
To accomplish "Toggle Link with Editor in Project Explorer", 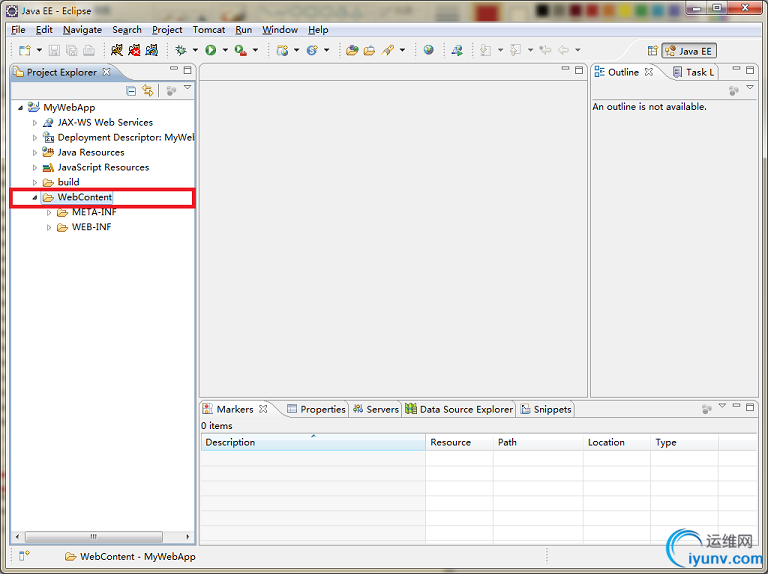I will click(148, 91).
